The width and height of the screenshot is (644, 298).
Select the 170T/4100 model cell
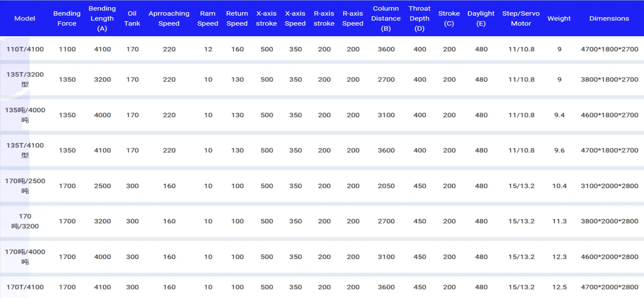pos(25,287)
